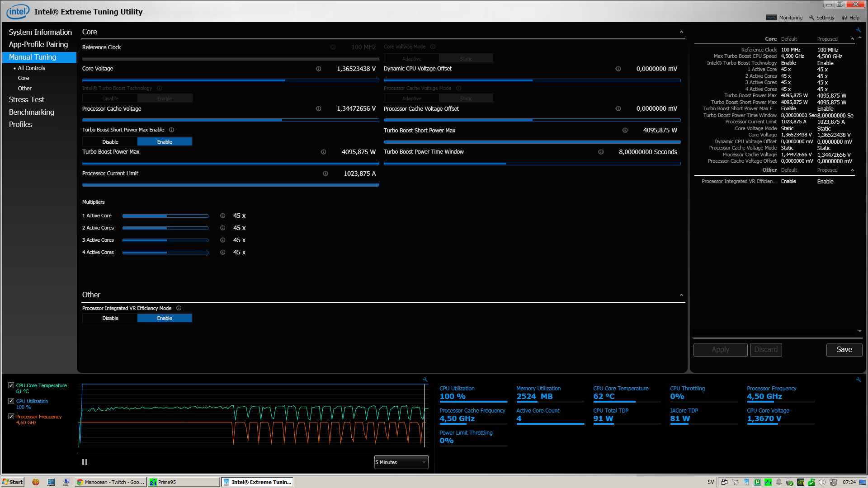Viewport: 868px width, 488px height.
Task: Show info for 4 Active Cores multiplier
Action: 222,252
